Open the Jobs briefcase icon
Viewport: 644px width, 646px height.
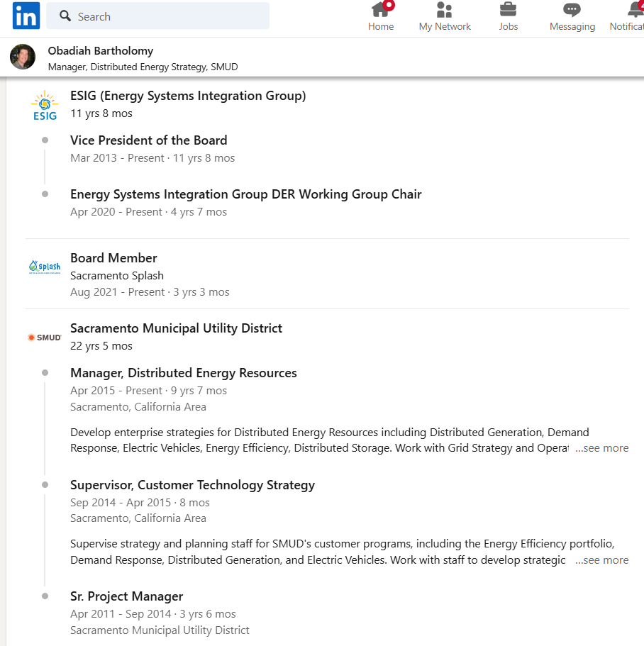[508, 9]
